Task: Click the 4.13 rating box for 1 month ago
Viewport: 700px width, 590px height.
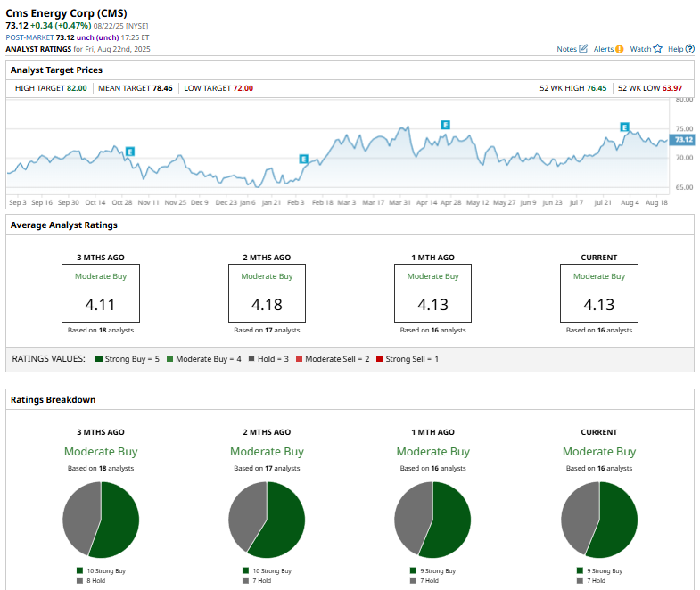Action: click(x=432, y=293)
